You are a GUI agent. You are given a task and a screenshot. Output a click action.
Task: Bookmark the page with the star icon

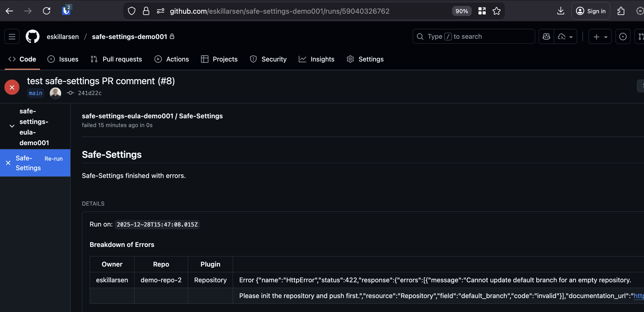pyautogui.click(x=496, y=11)
